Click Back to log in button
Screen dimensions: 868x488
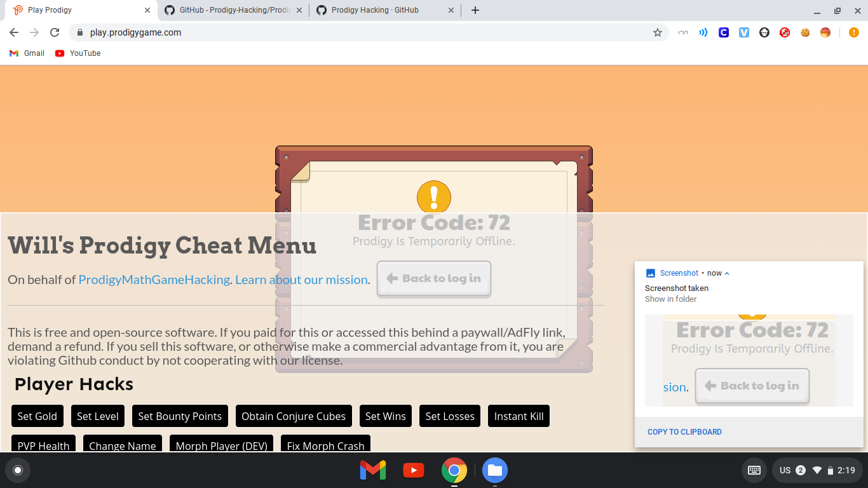434,278
